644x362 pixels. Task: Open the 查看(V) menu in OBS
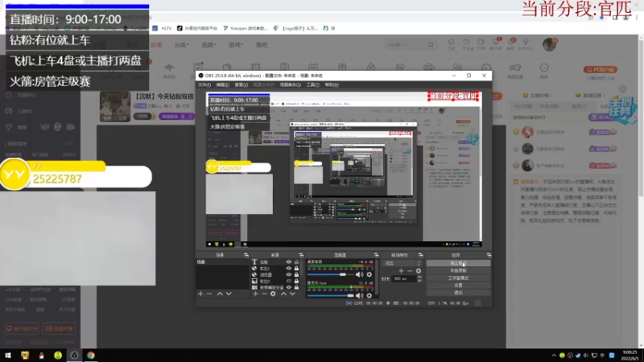coord(241,84)
